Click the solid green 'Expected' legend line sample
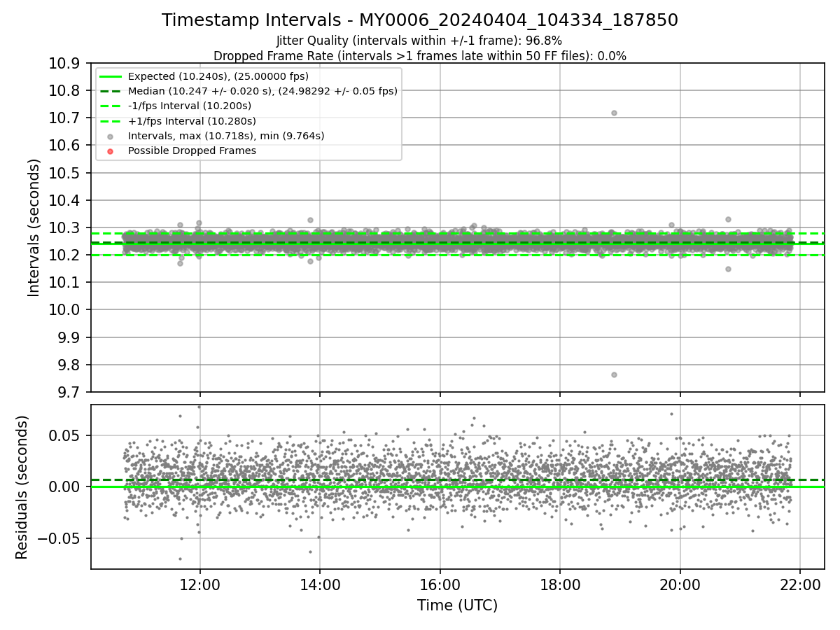The width and height of the screenshot is (840, 630). click(110, 77)
